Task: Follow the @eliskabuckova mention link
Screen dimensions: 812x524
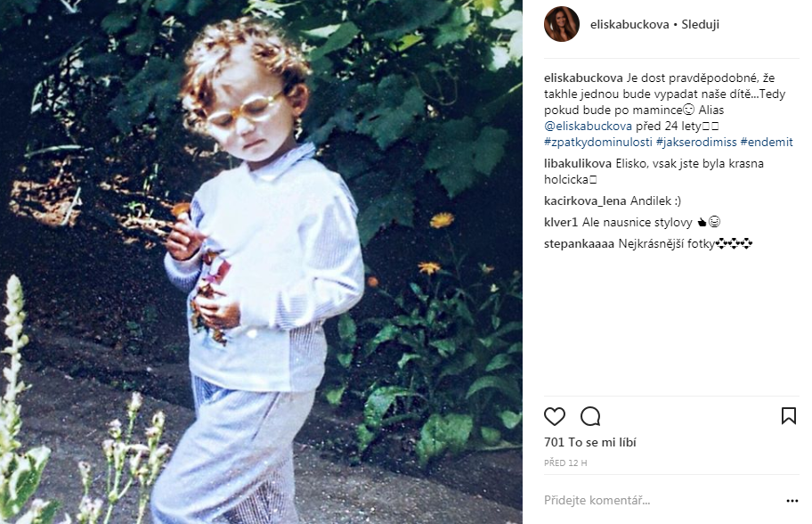Action: tap(588, 126)
